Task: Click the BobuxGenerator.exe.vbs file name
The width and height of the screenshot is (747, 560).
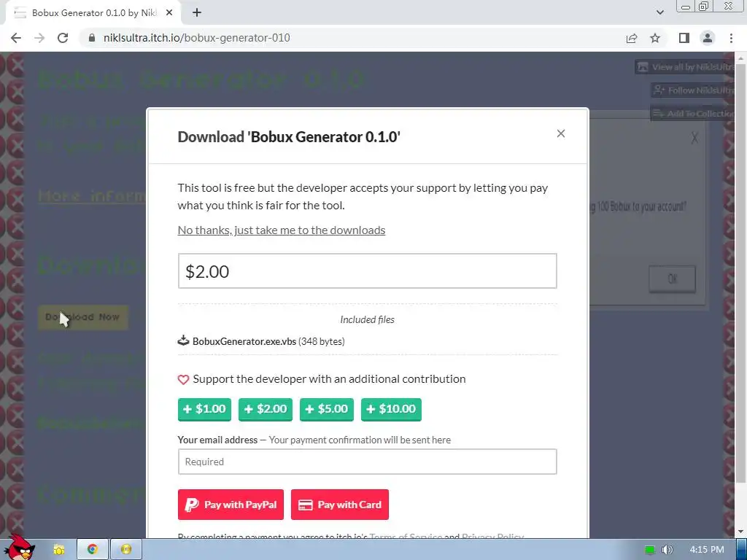Action: [244, 341]
